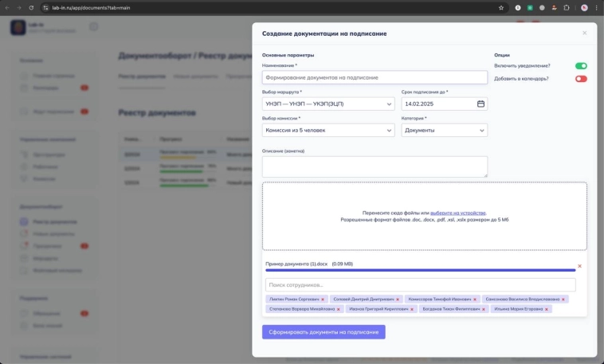Click the file upload progress bar
Image resolution: width=604 pixels, height=364 pixels.
coord(420,271)
